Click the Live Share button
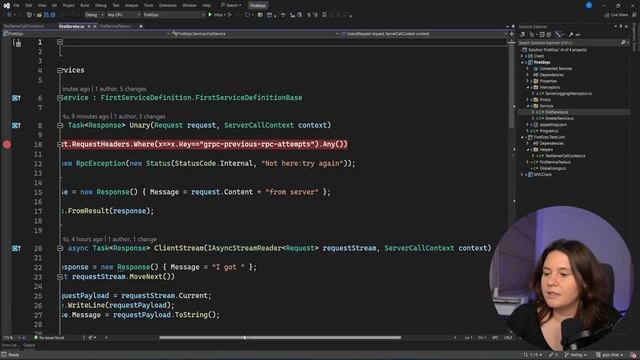This screenshot has width=640, height=360. tap(616, 15)
